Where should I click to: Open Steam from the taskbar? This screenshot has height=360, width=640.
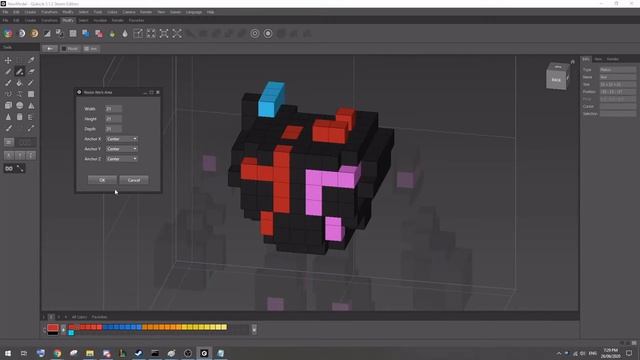[138, 353]
